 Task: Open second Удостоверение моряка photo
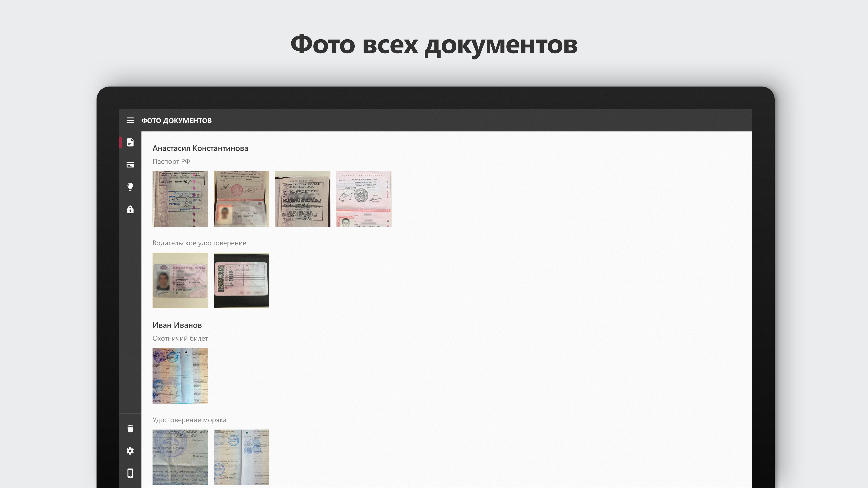241,457
